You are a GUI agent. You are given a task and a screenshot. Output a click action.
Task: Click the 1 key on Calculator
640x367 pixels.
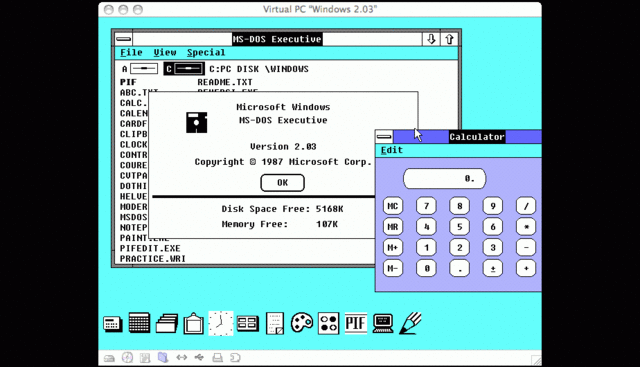click(426, 247)
